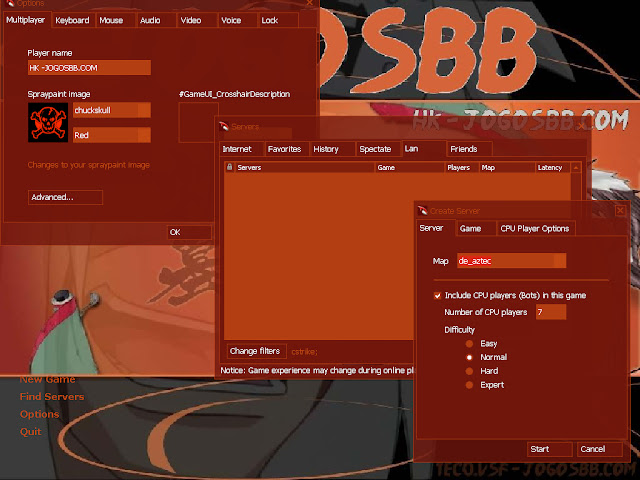Screen dimensions: 640x480
Task: Open the Audio options tab
Action: point(156,20)
